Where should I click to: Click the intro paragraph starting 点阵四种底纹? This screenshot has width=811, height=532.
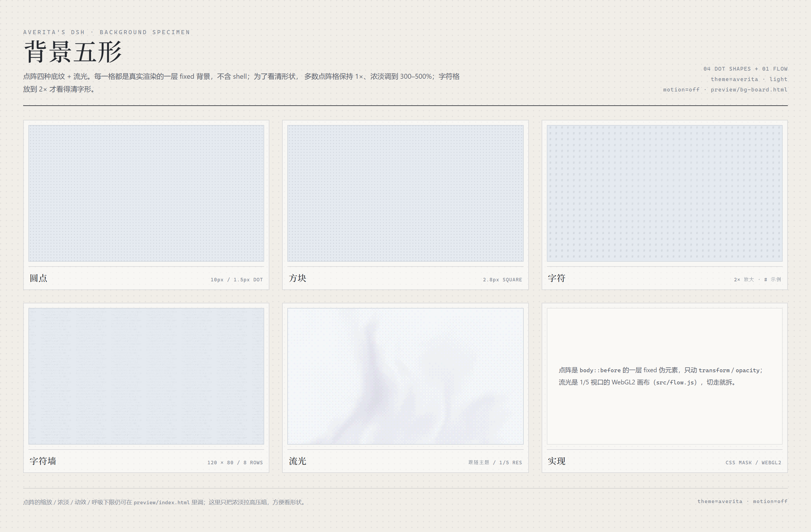click(241, 82)
